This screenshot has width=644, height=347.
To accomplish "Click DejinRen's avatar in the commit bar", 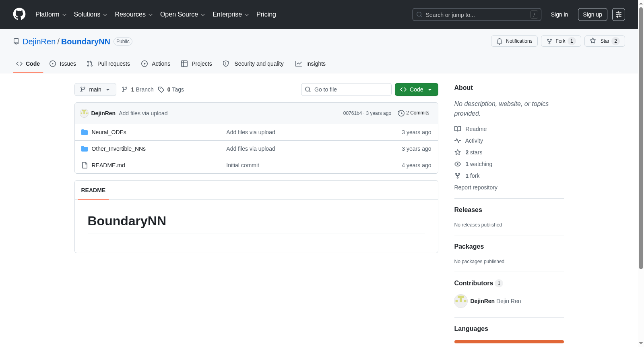I will coord(84,113).
